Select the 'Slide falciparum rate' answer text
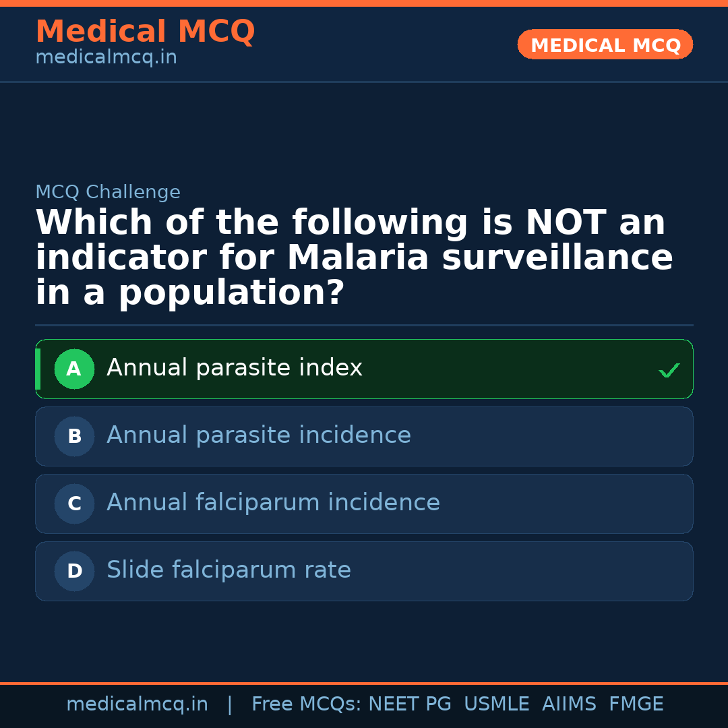Viewport: 728px width, 728px height. [x=229, y=570]
